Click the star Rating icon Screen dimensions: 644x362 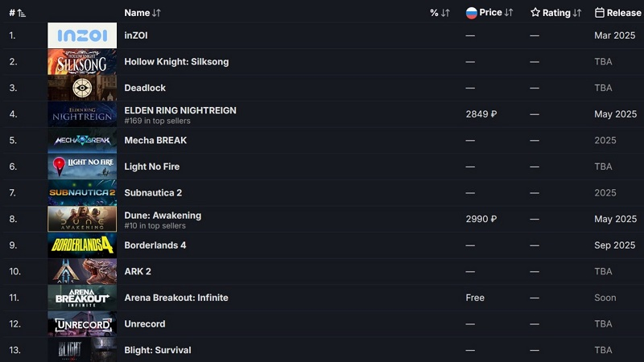535,13
